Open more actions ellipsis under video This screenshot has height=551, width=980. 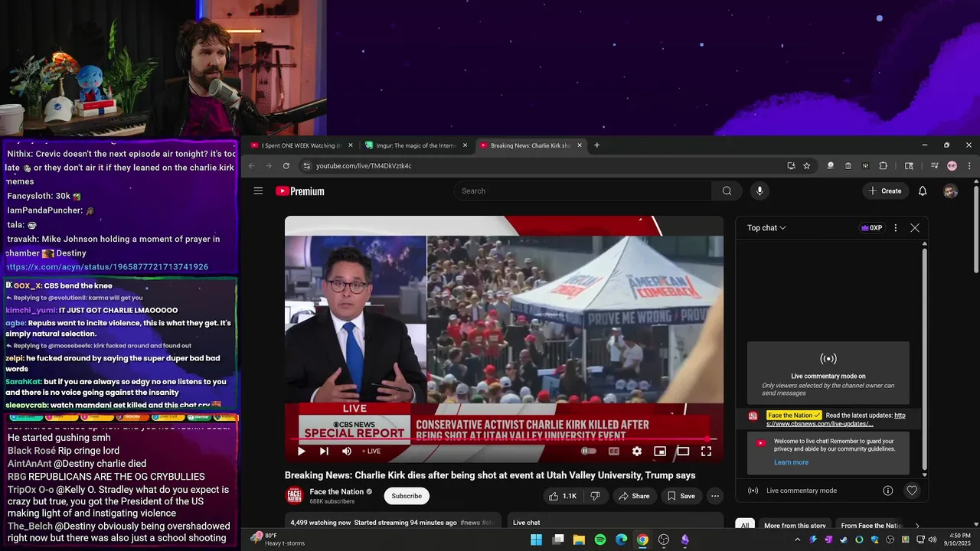pyautogui.click(x=715, y=496)
